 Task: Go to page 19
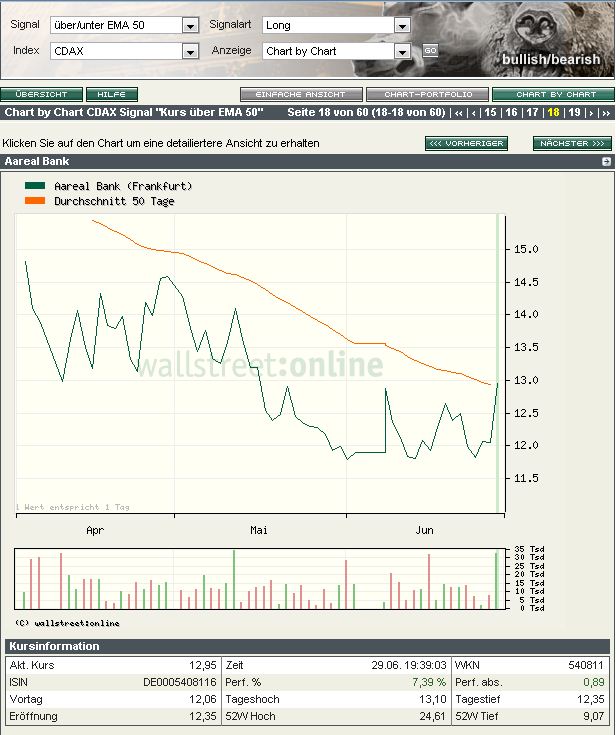574,112
